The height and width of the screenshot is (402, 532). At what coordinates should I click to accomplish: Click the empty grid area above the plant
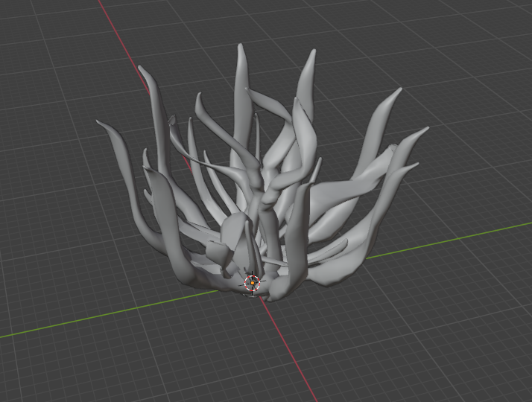pos(271,20)
